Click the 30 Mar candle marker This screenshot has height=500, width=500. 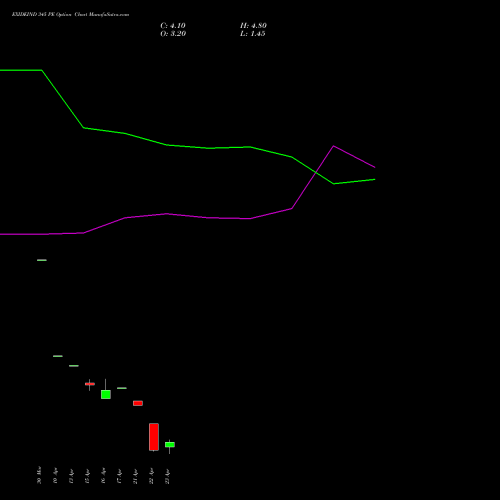[42, 260]
